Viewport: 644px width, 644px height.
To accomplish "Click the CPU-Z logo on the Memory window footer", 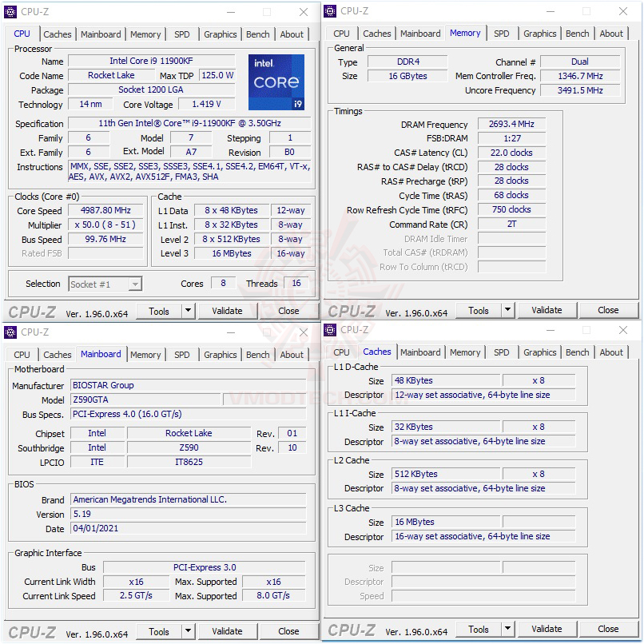I will [353, 310].
